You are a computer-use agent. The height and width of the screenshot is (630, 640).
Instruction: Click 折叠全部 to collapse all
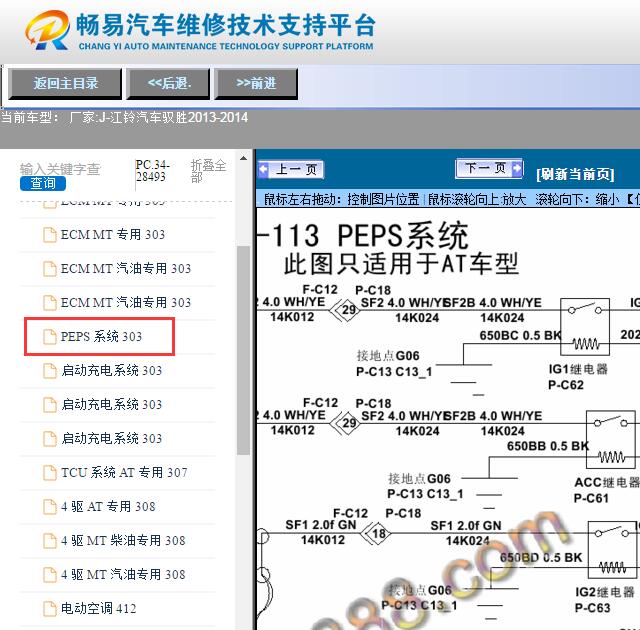pos(208,171)
